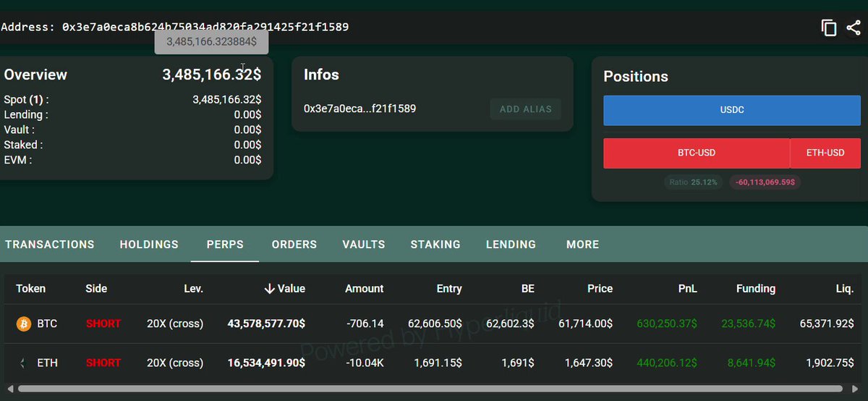
Task: Click the ETH token name
Action: (47, 363)
